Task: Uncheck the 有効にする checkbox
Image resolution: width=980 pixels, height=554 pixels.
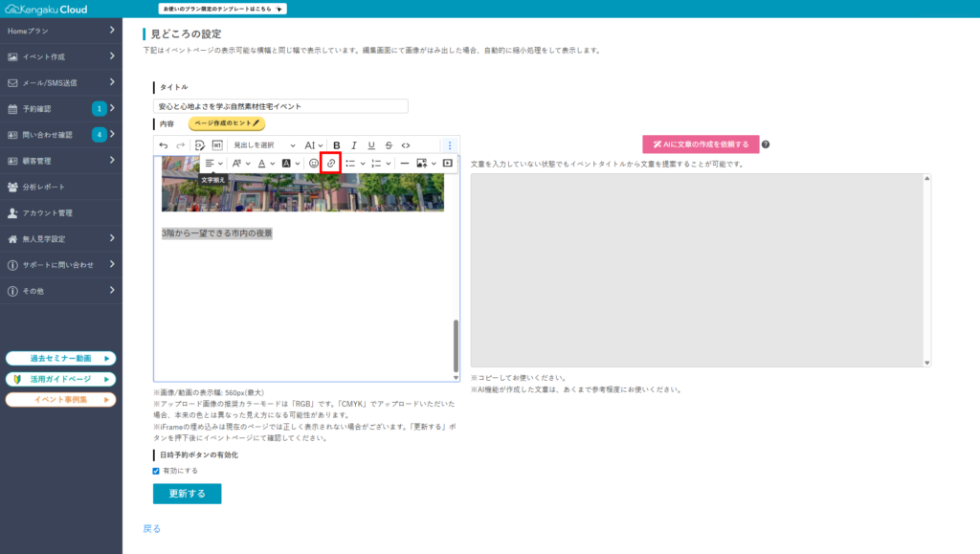Action: click(156, 471)
